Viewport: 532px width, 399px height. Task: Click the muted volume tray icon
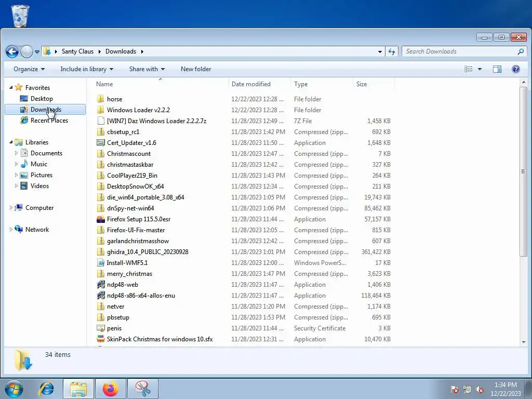pyautogui.click(x=480, y=389)
